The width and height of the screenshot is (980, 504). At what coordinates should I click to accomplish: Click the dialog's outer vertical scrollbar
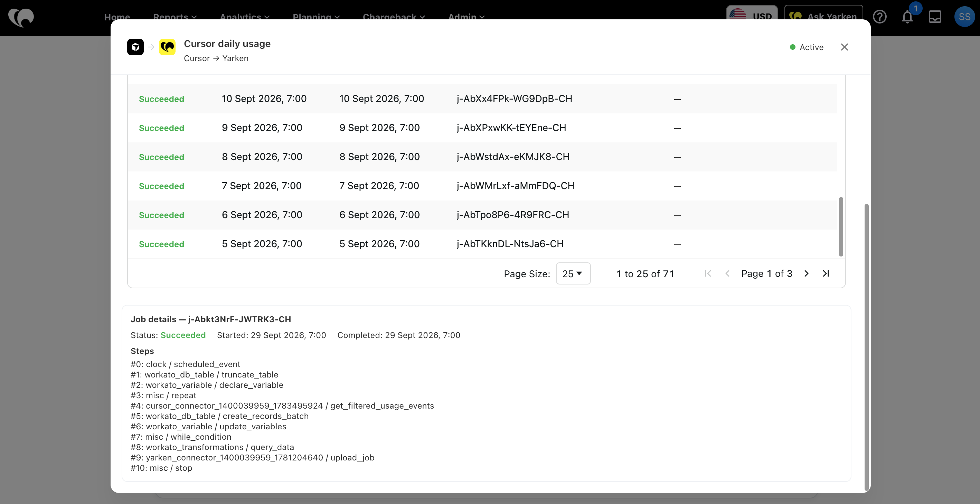coord(867,347)
